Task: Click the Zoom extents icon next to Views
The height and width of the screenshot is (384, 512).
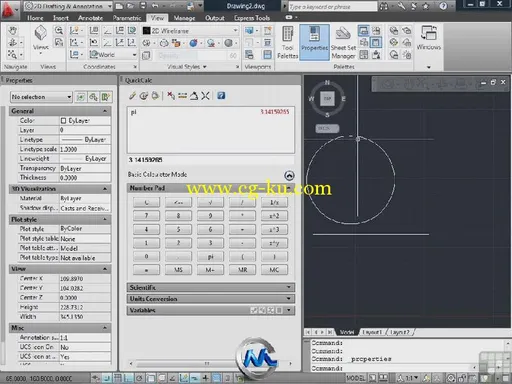Action: pos(59,31)
